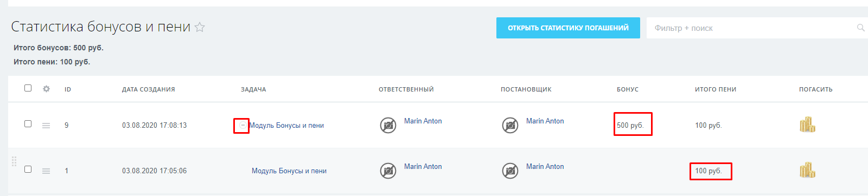Open row actions menu for ID 9
This screenshot has height=196, width=868.
46,126
